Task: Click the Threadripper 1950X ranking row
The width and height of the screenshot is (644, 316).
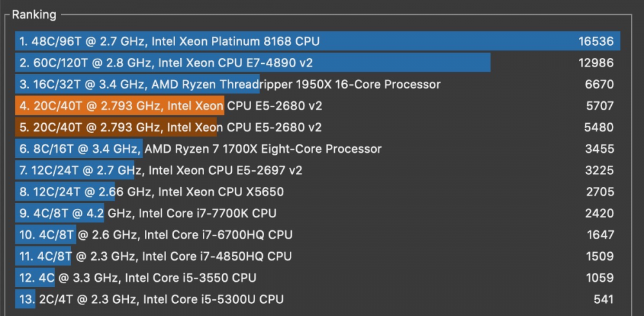Action: click(x=317, y=84)
